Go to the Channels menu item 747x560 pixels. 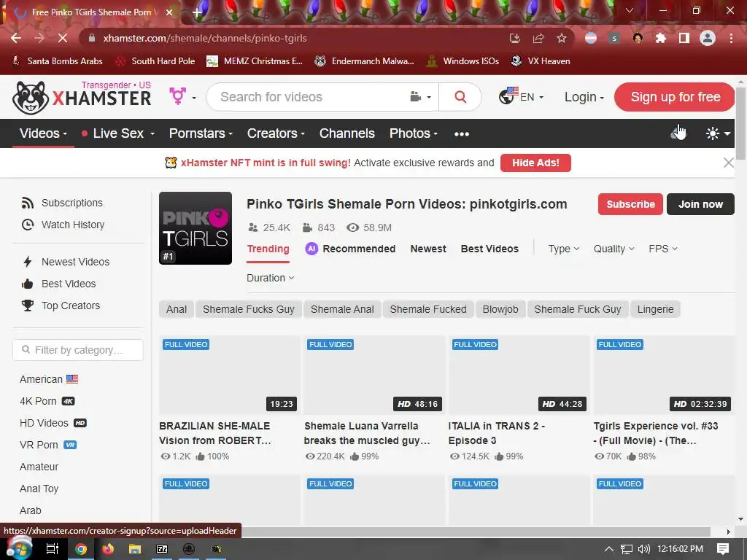(347, 133)
